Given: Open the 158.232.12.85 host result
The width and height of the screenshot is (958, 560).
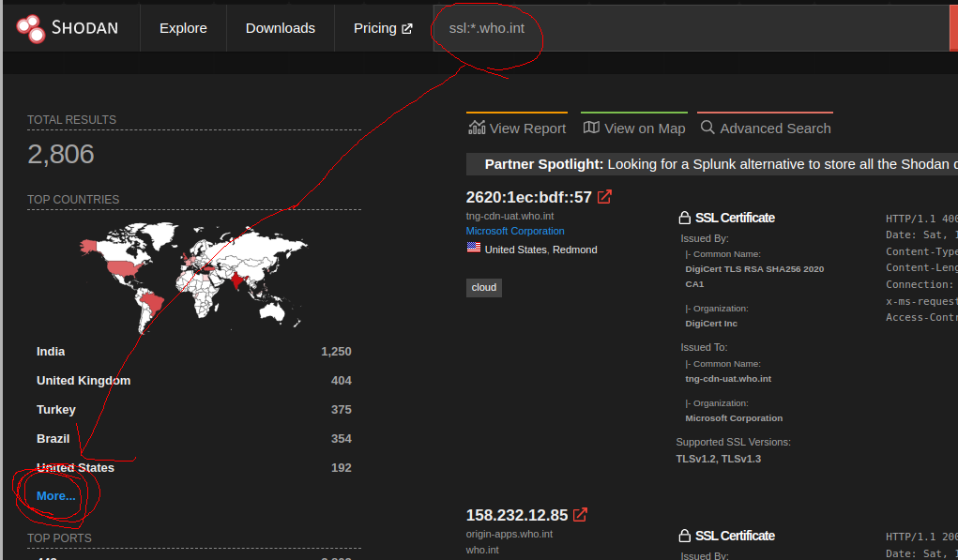Looking at the screenshot, I should click(517, 515).
